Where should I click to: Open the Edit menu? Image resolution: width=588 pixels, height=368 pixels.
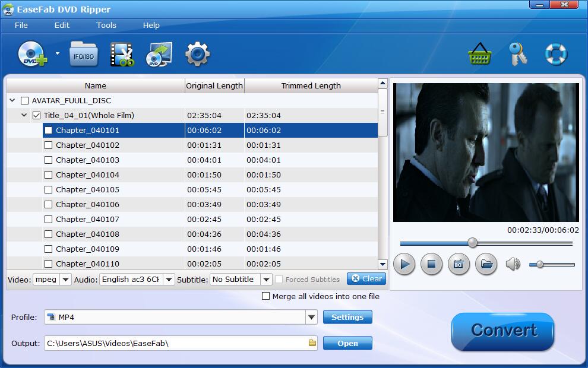point(62,25)
